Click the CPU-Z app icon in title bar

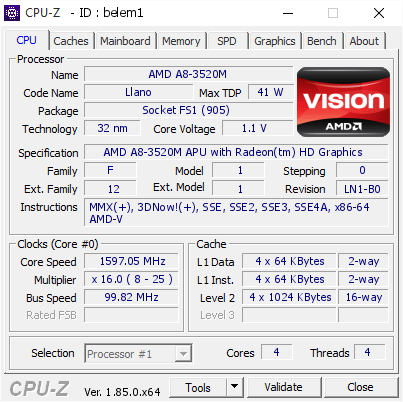pos(12,13)
